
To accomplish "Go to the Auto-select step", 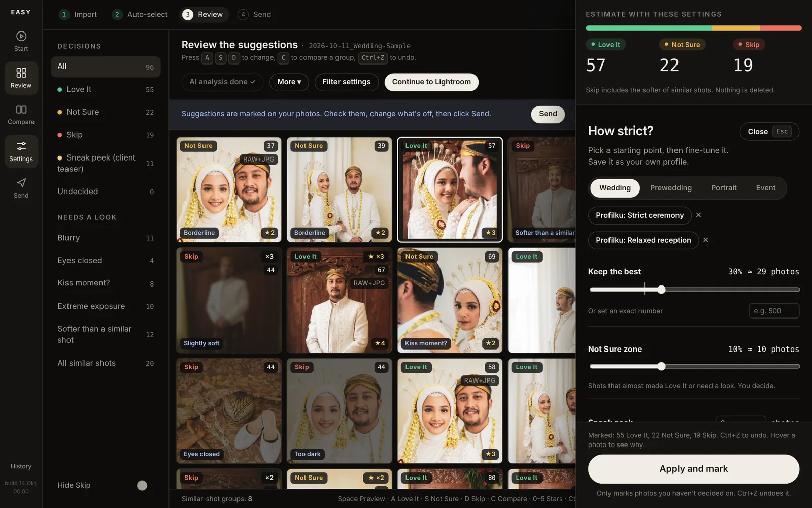I will tap(140, 14).
